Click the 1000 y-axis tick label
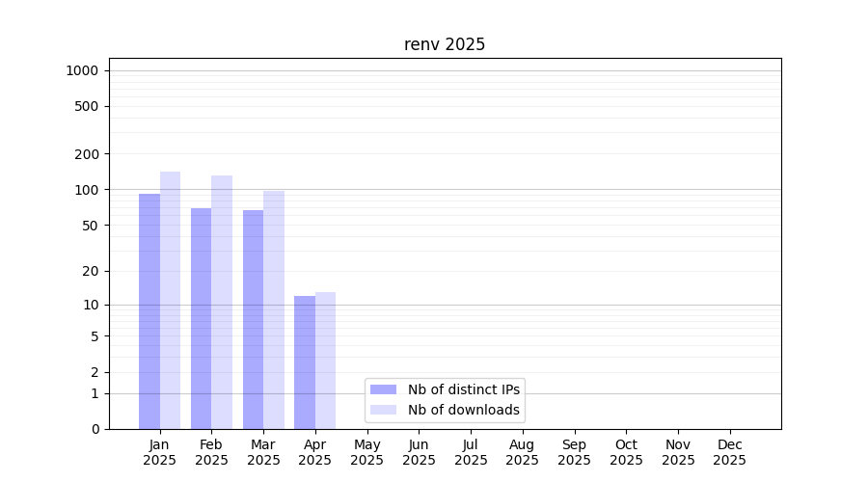 pos(82,70)
